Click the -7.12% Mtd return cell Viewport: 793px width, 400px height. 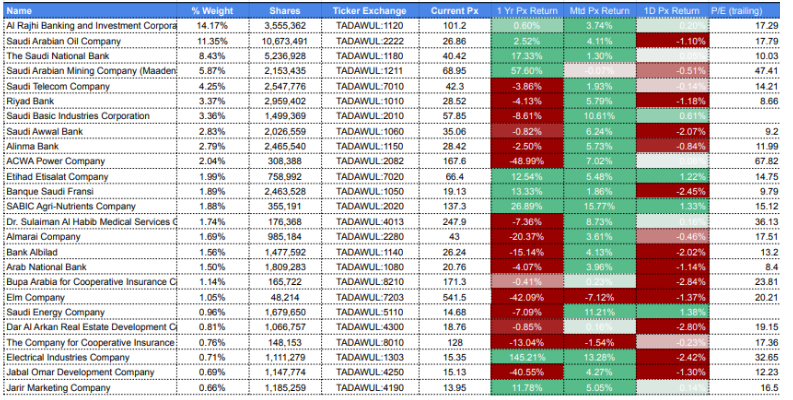click(599, 297)
